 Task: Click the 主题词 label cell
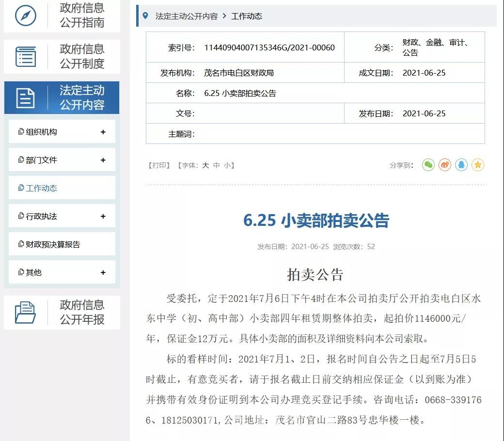pyautogui.click(x=181, y=134)
